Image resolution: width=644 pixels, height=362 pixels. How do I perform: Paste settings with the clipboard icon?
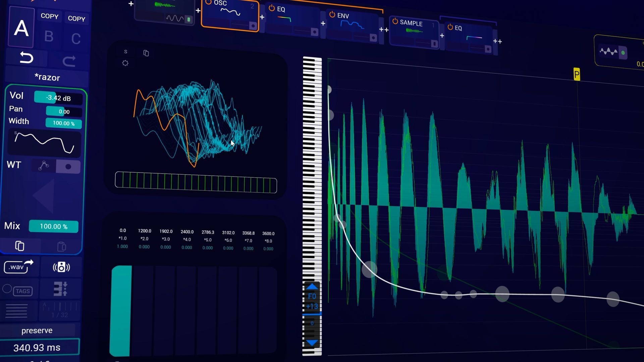[61, 247]
